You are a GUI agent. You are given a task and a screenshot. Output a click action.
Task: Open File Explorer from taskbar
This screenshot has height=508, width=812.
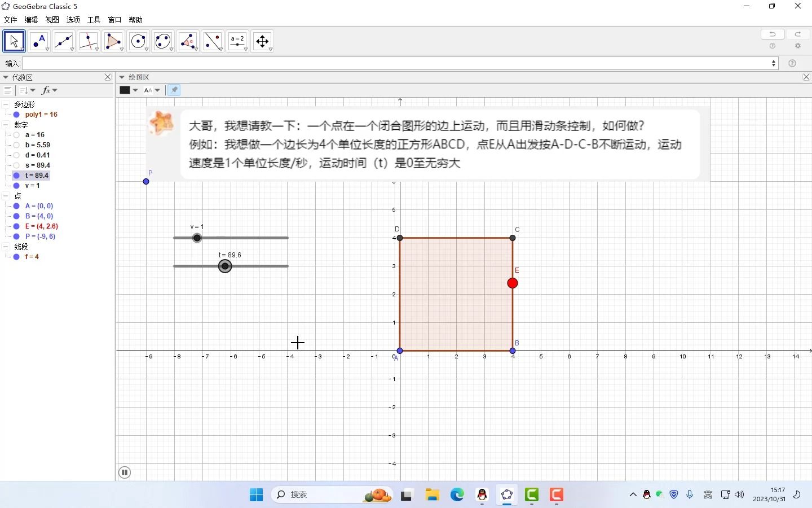pos(432,495)
